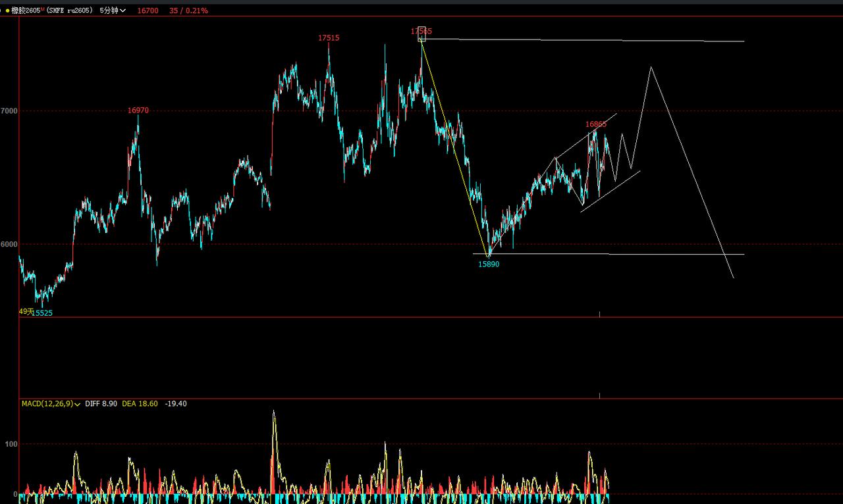This screenshot has width=843, height=504.
Task: Click the 16865 peak price label
Action: [x=596, y=124]
